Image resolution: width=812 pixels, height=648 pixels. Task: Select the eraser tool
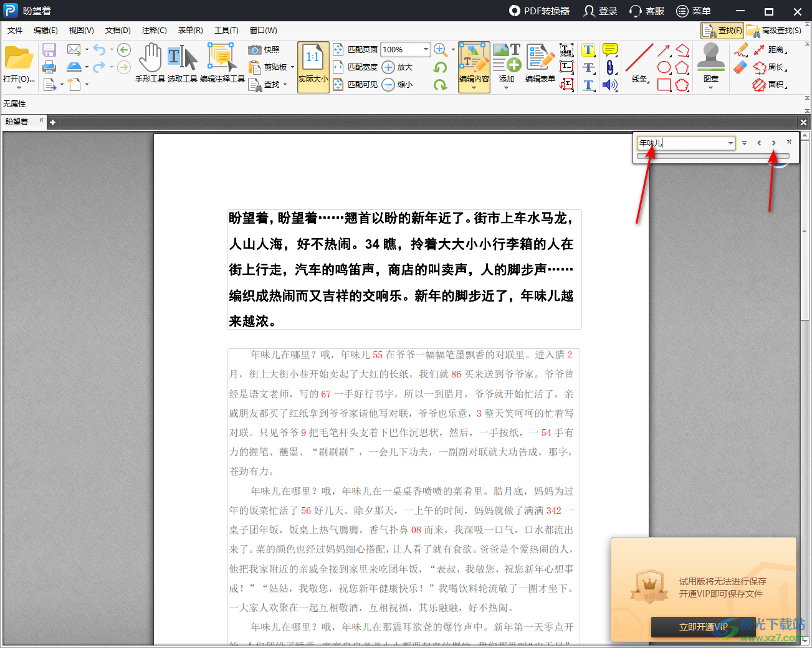click(741, 67)
